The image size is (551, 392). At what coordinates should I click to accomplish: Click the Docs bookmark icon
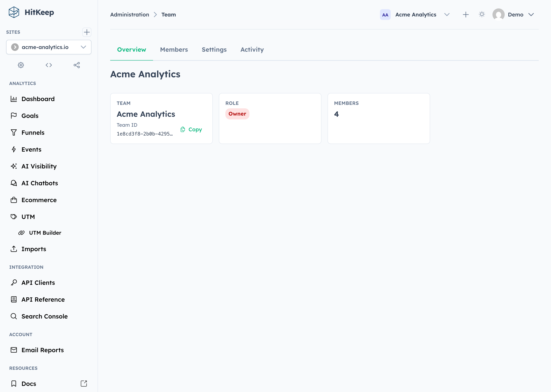[x=14, y=384]
